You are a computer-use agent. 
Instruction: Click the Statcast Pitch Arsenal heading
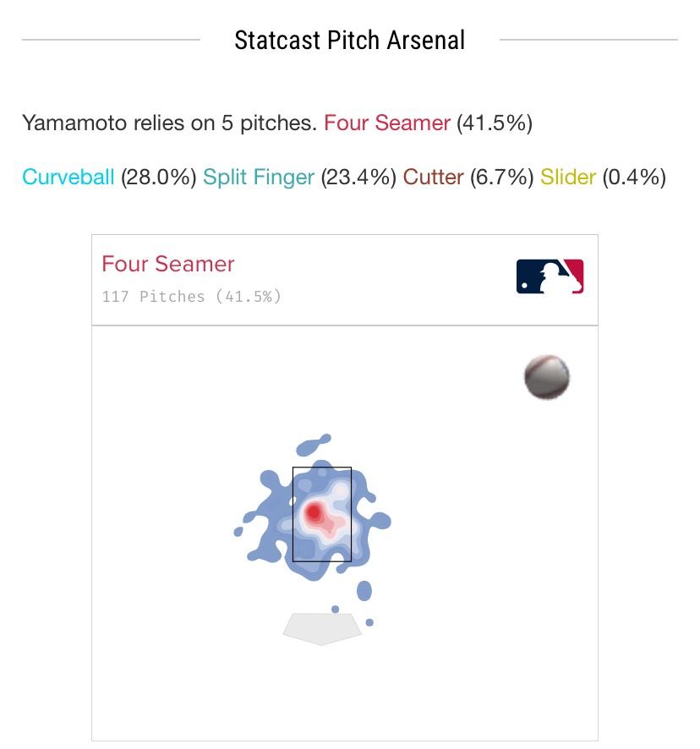pyautogui.click(x=350, y=40)
